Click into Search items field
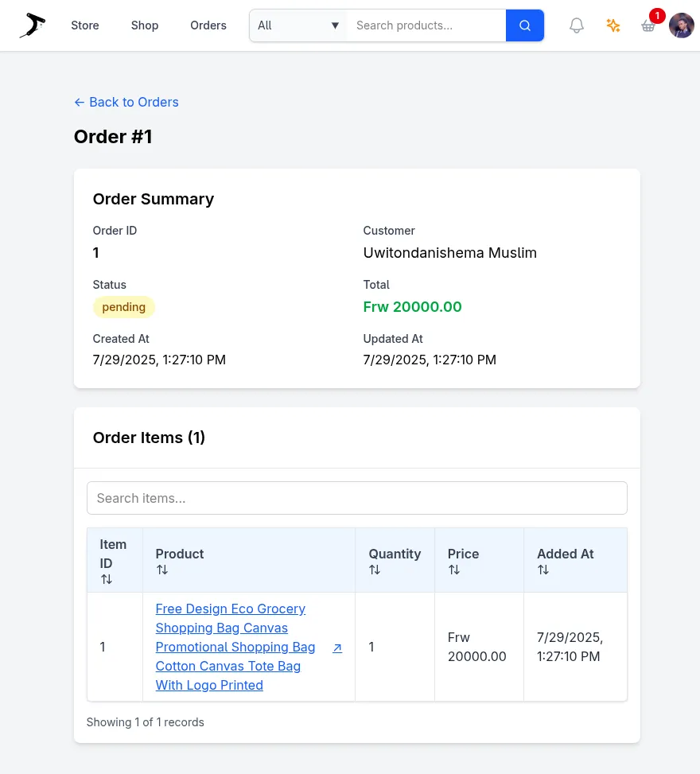This screenshot has width=700, height=774. pyautogui.click(x=356, y=498)
